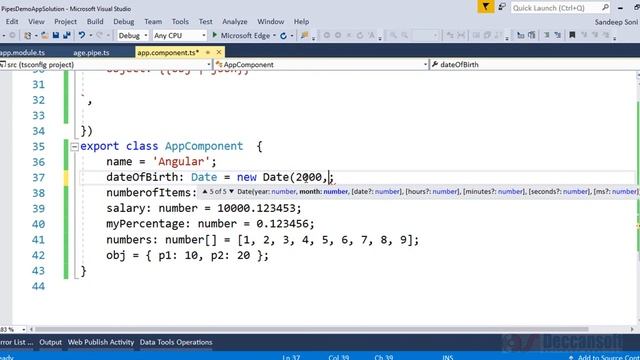Collapse the AppComponent class outline region
The image size is (640, 360).
tap(74, 147)
